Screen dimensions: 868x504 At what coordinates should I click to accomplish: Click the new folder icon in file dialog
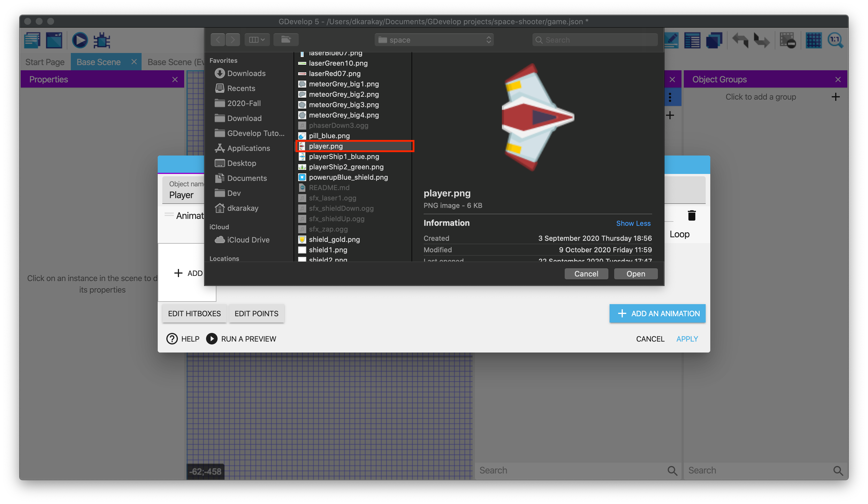tap(286, 40)
